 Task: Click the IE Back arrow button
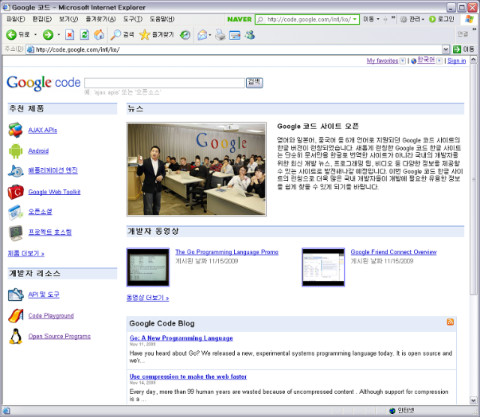[11, 35]
